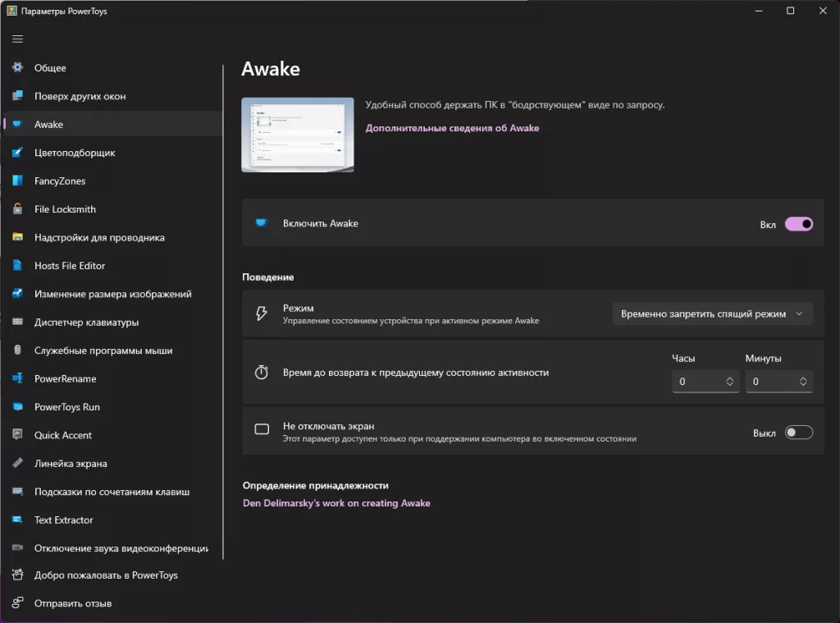Click the FancyZones sidebar icon

click(x=17, y=181)
